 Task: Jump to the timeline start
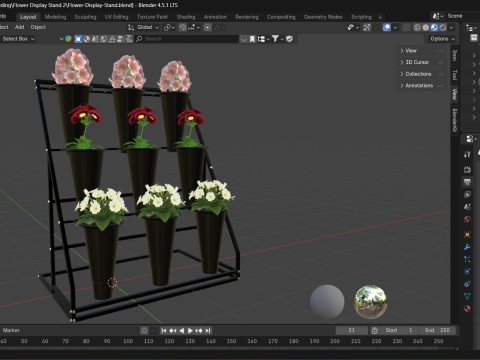(164, 330)
